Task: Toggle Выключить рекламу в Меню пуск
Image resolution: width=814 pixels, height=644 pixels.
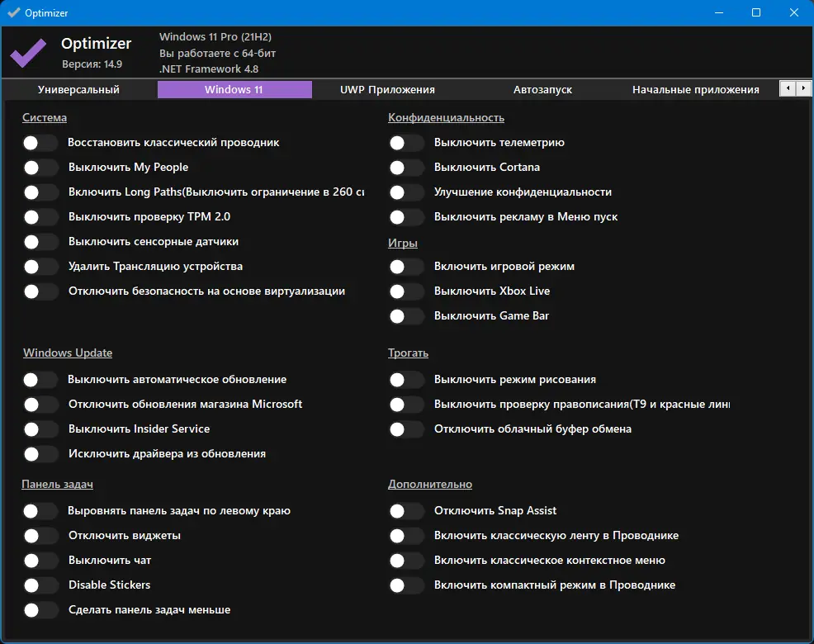Action: [406, 217]
